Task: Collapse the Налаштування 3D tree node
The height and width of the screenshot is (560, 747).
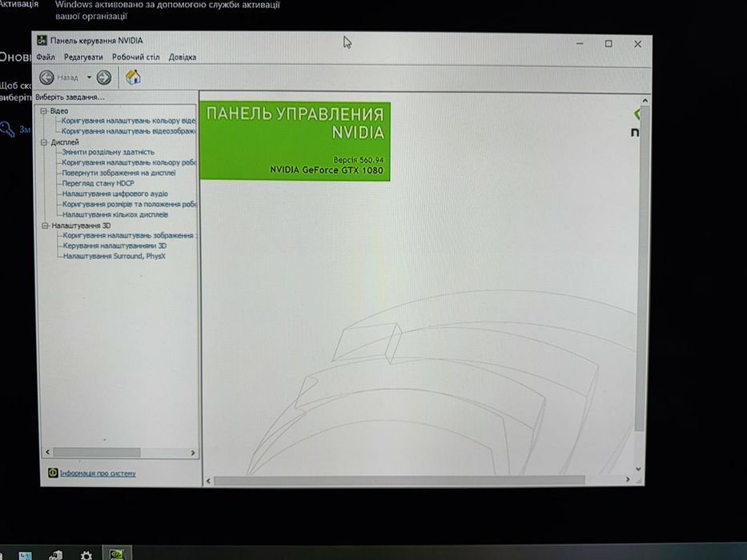Action: 46,226
